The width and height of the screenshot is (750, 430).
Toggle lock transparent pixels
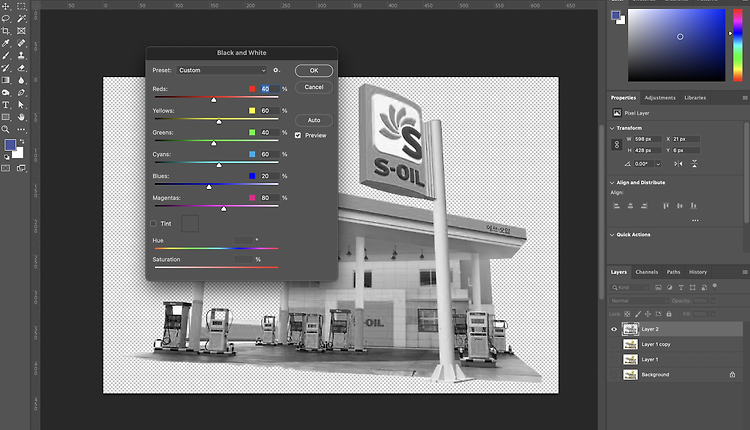pyautogui.click(x=627, y=314)
